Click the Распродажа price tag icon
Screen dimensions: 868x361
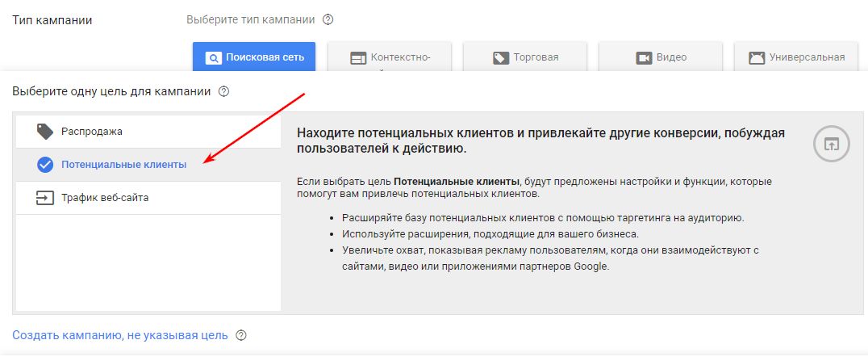coord(45,132)
